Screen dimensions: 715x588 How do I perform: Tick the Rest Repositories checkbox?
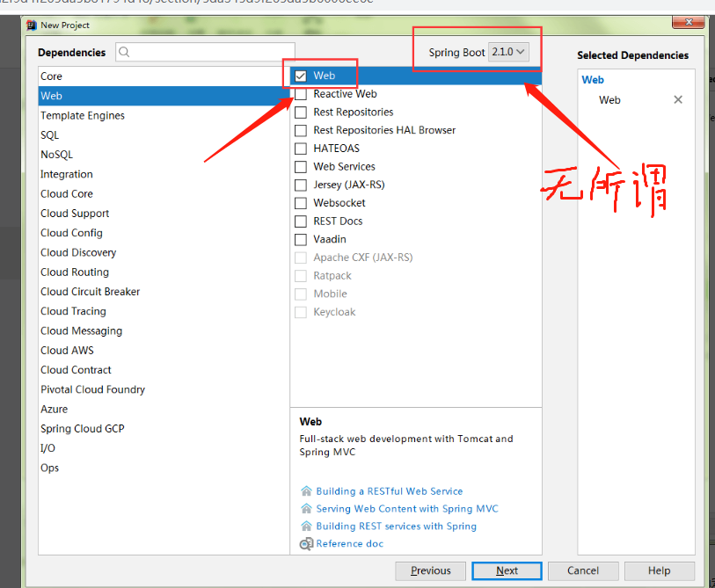[301, 113]
